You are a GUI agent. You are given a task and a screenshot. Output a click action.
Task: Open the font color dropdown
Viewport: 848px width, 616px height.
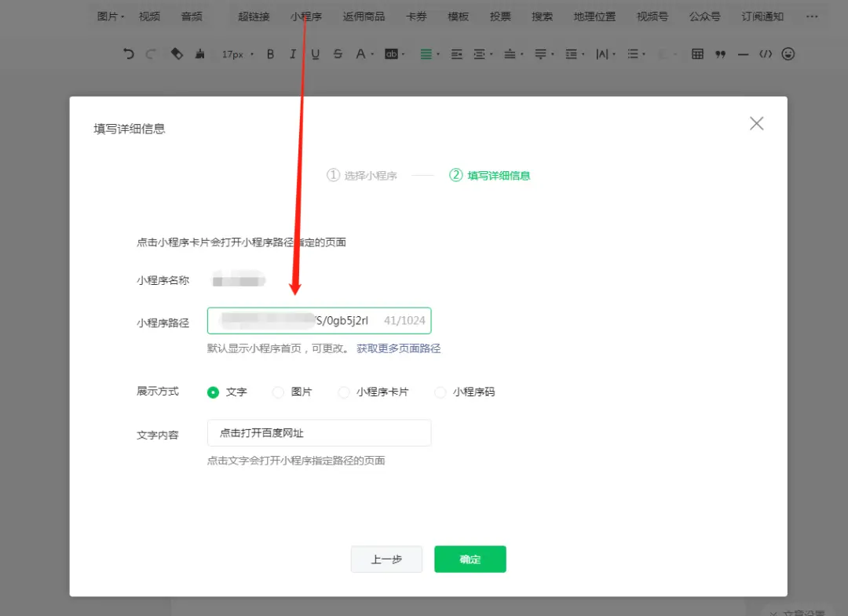[367, 54]
